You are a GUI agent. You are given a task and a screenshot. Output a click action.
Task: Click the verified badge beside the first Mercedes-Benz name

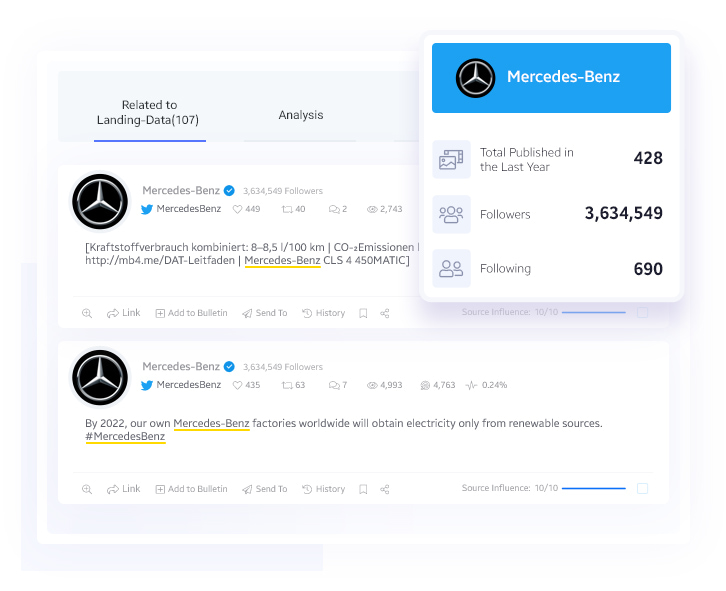click(229, 190)
